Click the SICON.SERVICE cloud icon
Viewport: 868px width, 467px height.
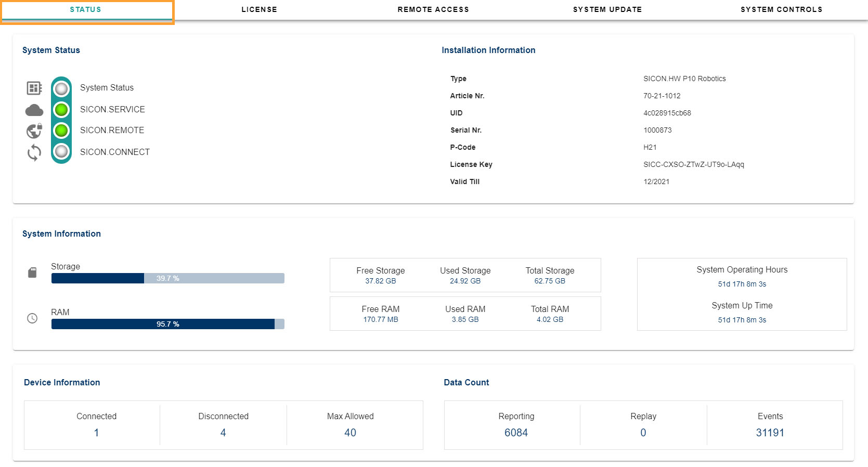[34, 110]
